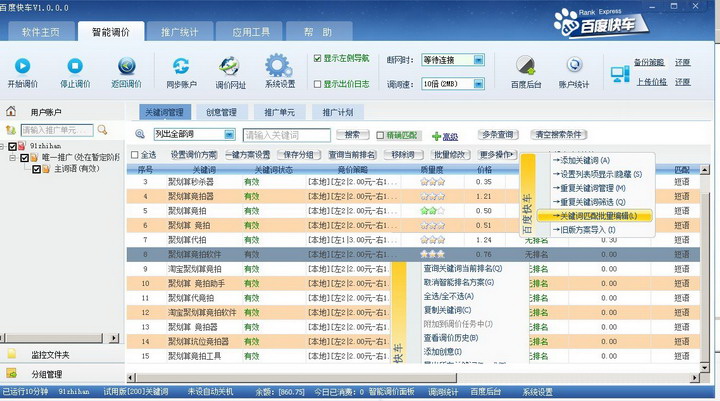
Task: Toggle the 主词语 unit checkbox
Action: [36, 169]
